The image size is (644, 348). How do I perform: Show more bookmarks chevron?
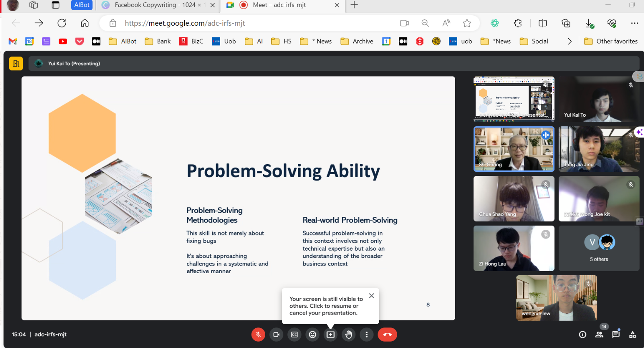click(570, 41)
